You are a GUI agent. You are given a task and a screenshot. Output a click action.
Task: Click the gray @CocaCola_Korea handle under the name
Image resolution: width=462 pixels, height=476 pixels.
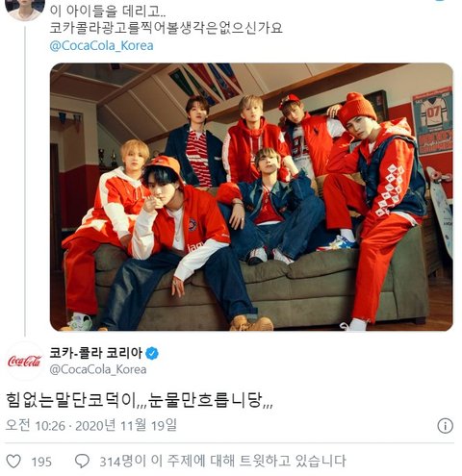click(98, 369)
